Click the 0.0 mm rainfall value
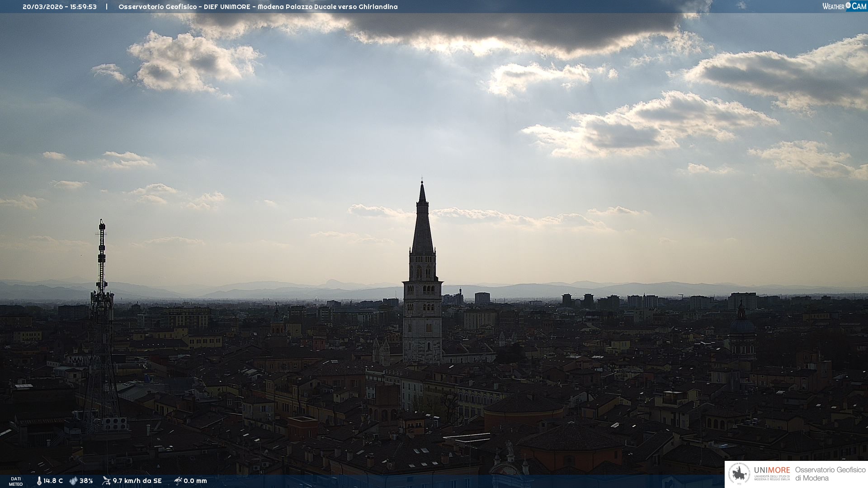The image size is (868, 488). [195, 481]
